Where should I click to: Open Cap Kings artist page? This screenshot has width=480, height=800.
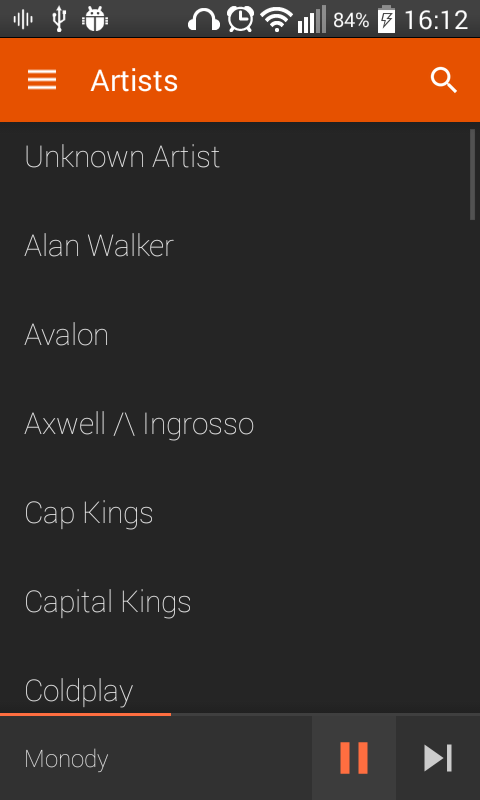240,513
